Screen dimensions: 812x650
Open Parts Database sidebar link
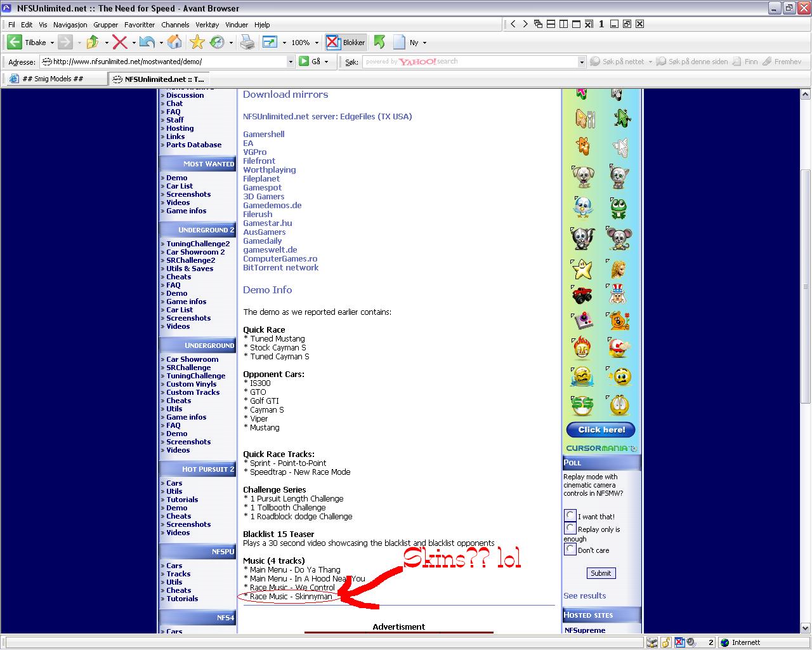(x=194, y=145)
